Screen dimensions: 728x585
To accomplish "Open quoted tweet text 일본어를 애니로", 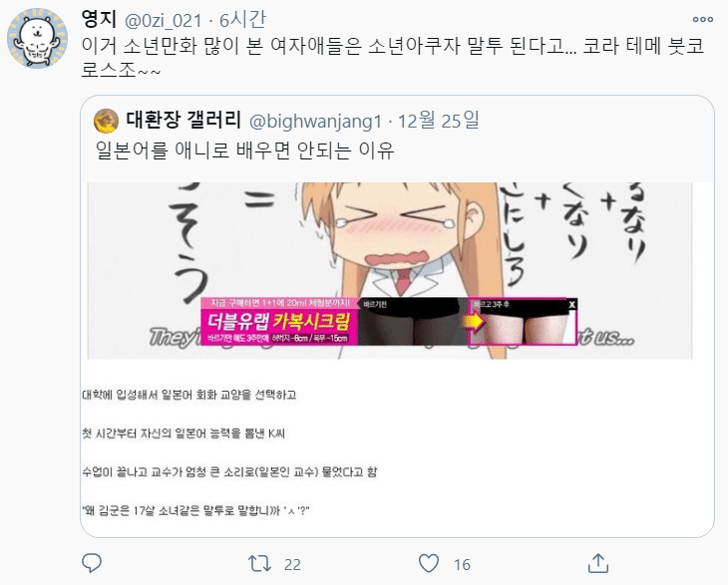I will tap(245, 150).
